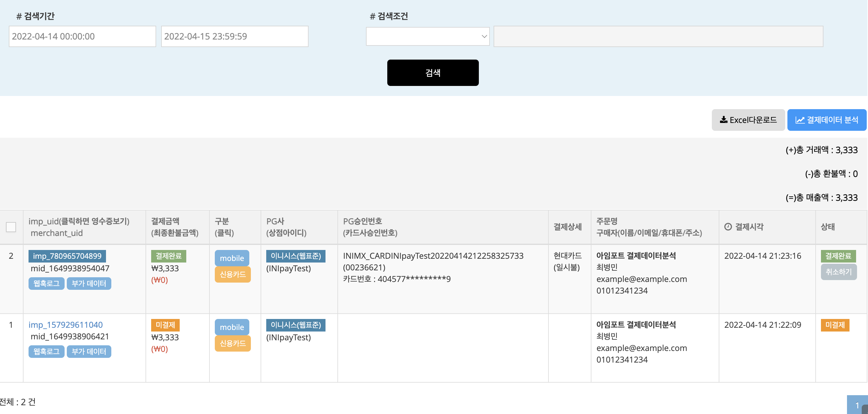Click 이니시스(웹표준) badge in row 2
Image resolution: width=868 pixels, height=414 pixels.
[295, 256]
